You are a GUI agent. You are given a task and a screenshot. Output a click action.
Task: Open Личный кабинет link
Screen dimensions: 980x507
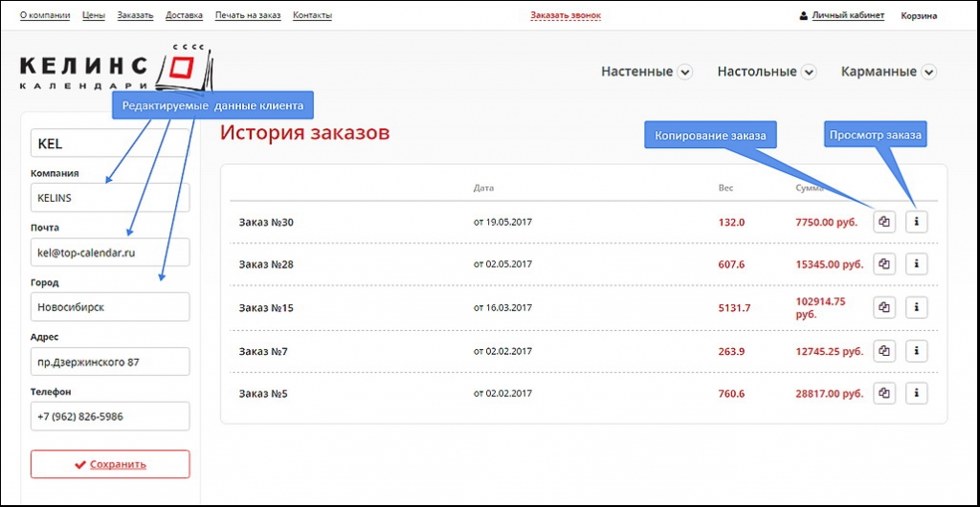coord(847,15)
